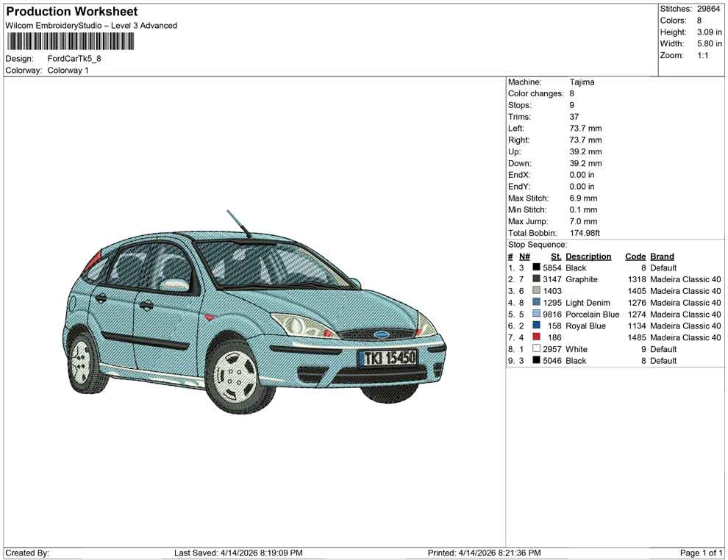The height and width of the screenshot is (560, 728).
Task: Click the Zoom value 1:1
Action: (x=703, y=55)
